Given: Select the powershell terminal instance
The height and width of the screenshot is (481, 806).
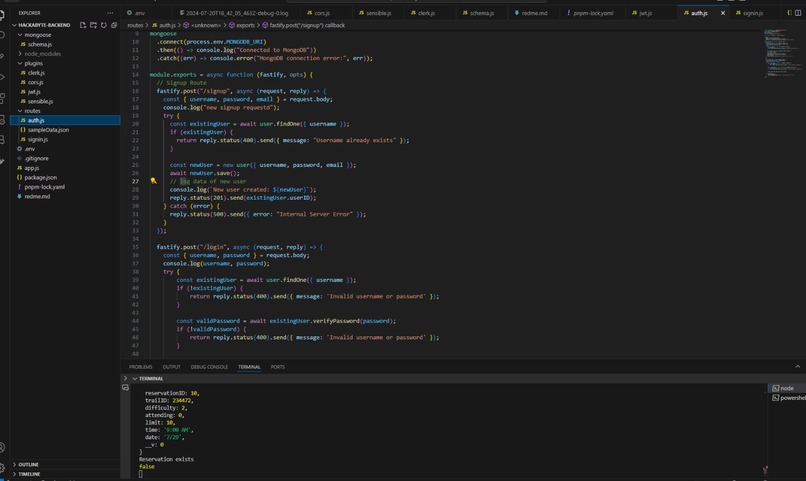Looking at the screenshot, I should 789,398.
